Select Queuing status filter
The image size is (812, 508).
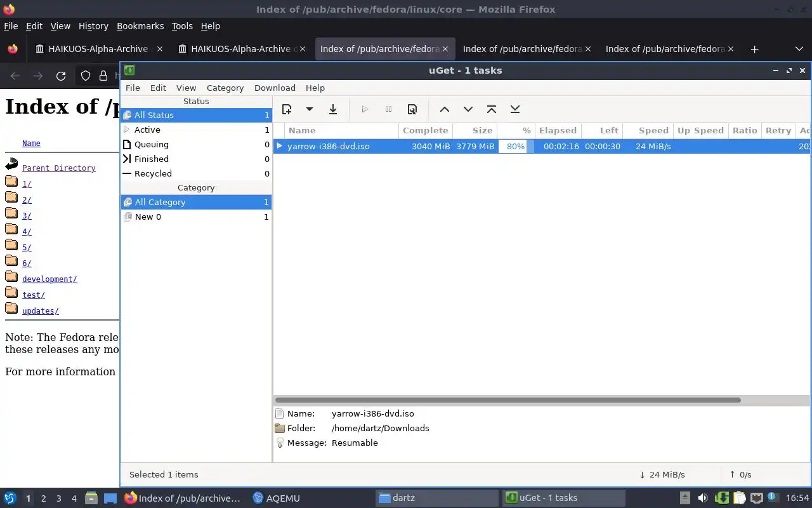coord(196,144)
